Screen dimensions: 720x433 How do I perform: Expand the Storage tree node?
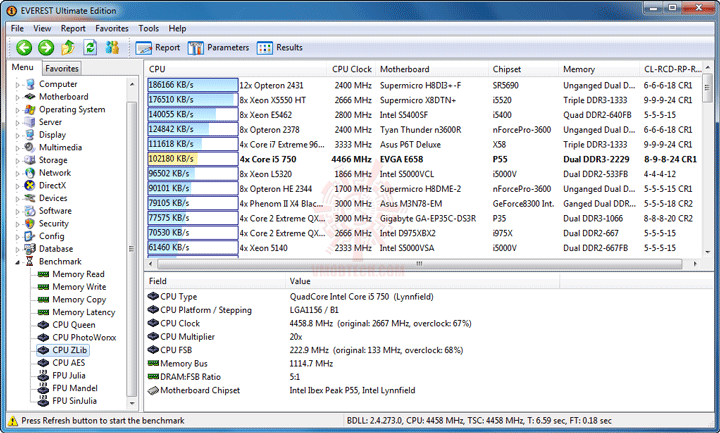pos(17,161)
